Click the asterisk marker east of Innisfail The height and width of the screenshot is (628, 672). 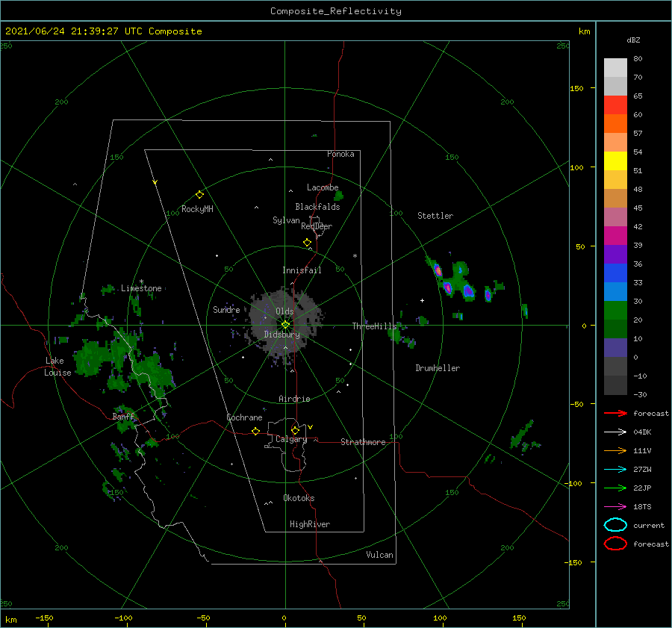(355, 256)
